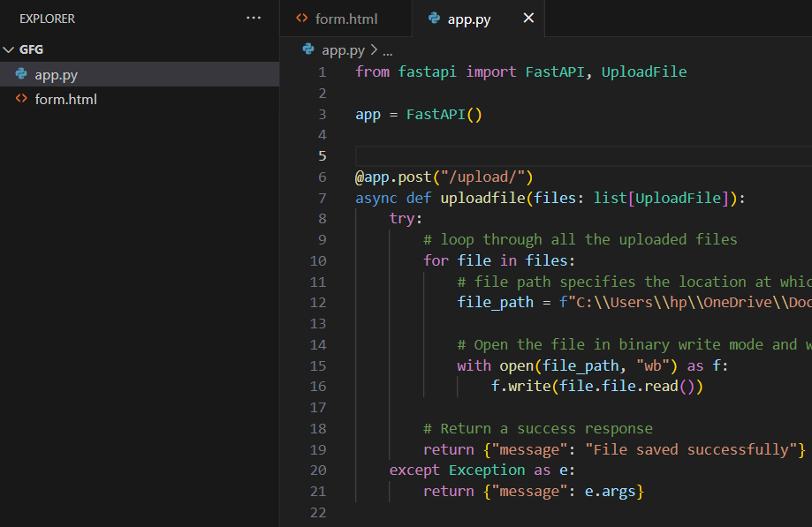This screenshot has height=527, width=812.
Task: Switch to the form.html editor tab
Action: pos(345,18)
